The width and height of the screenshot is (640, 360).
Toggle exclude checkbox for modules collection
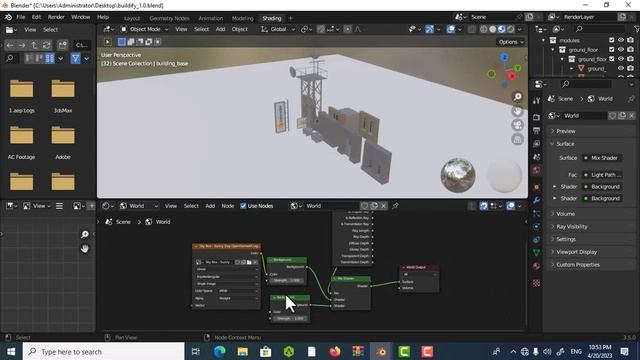pyautogui.click(x=611, y=40)
